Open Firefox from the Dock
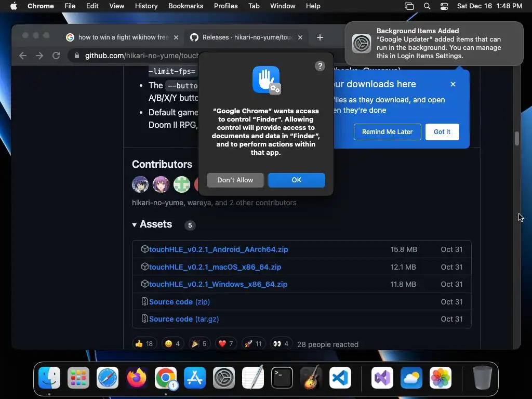Image resolution: width=532 pixels, height=399 pixels. click(137, 378)
